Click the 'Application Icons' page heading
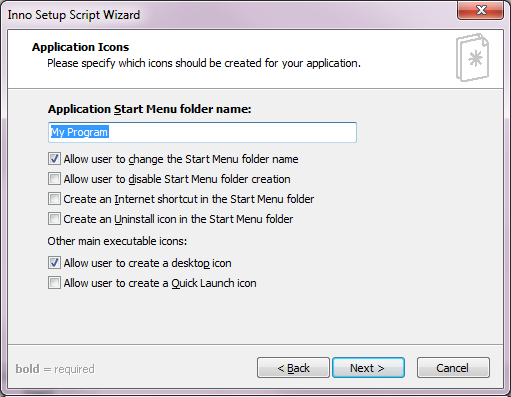 80,47
